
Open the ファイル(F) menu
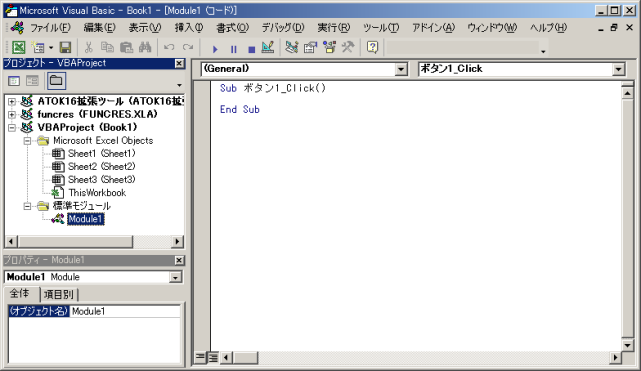point(50,28)
